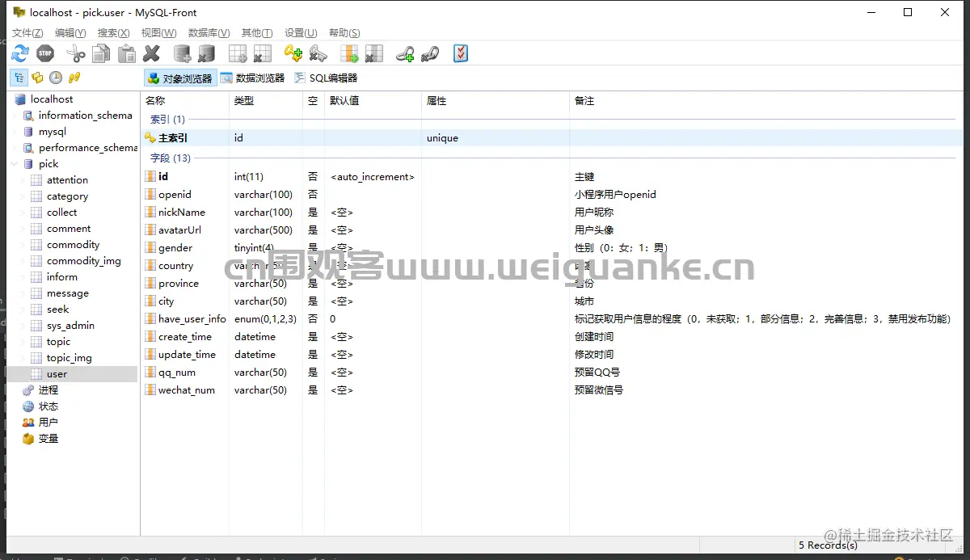Open the 设置(R) menu
970x560 pixels.
point(301,33)
